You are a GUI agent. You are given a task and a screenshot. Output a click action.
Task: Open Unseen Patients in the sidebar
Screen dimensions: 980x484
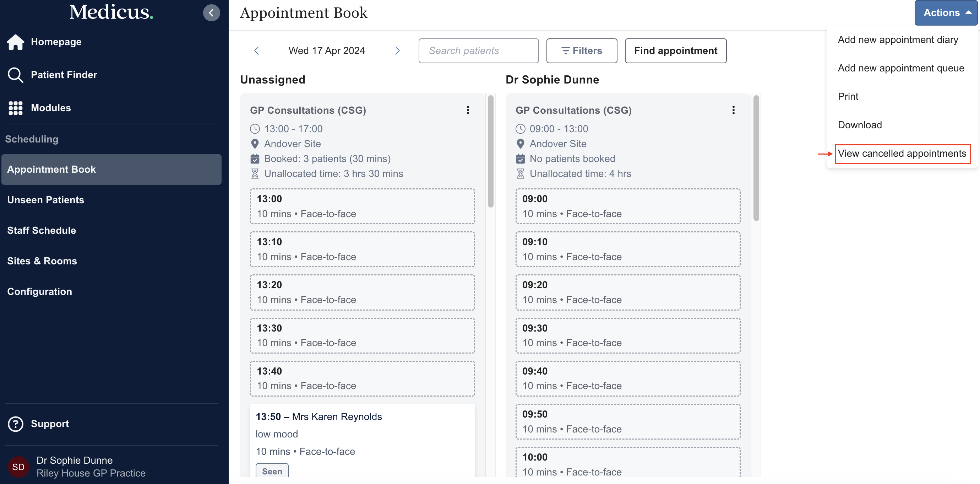point(46,200)
